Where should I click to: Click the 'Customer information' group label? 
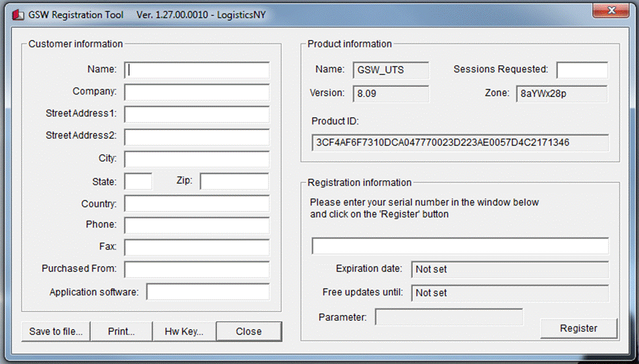[76, 44]
